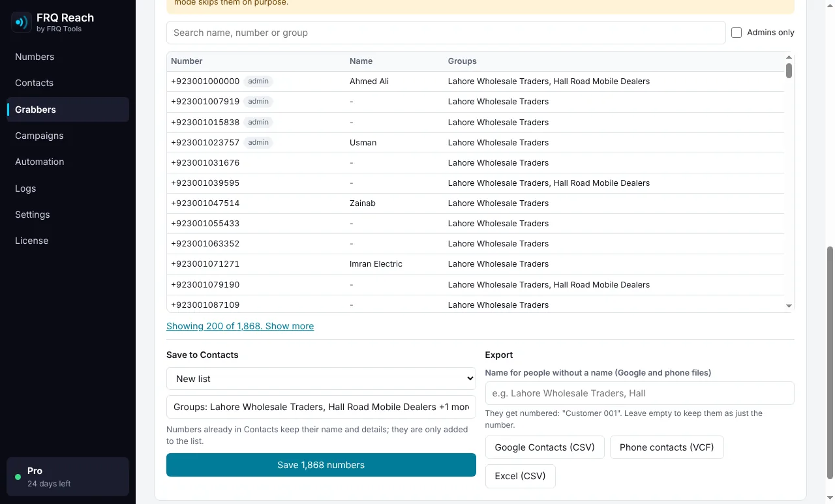Go to the License page
Image resolution: width=835 pixels, height=504 pixels.
coord(68,241)
